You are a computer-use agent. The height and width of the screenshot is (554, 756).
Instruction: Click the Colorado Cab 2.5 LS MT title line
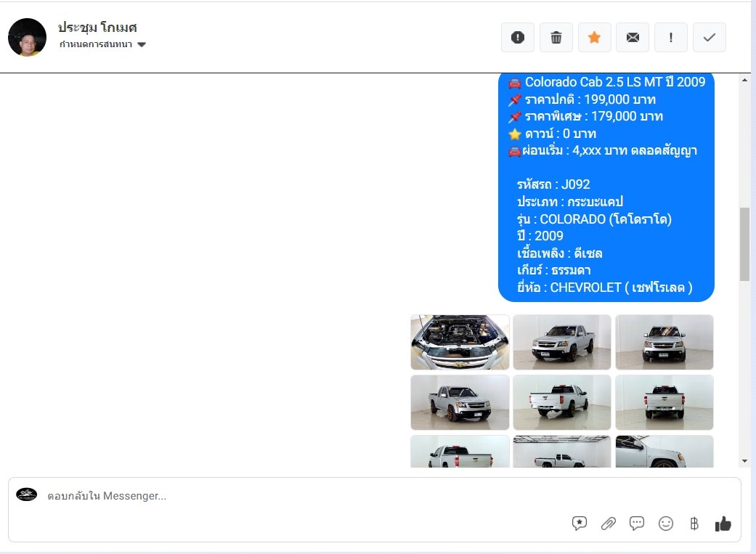coord(608,82)
